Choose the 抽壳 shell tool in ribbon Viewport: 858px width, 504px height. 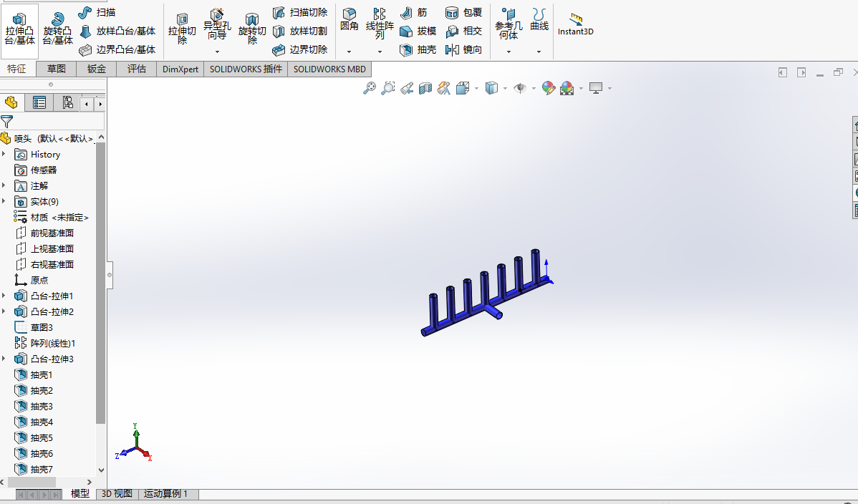tap(418, 50)
